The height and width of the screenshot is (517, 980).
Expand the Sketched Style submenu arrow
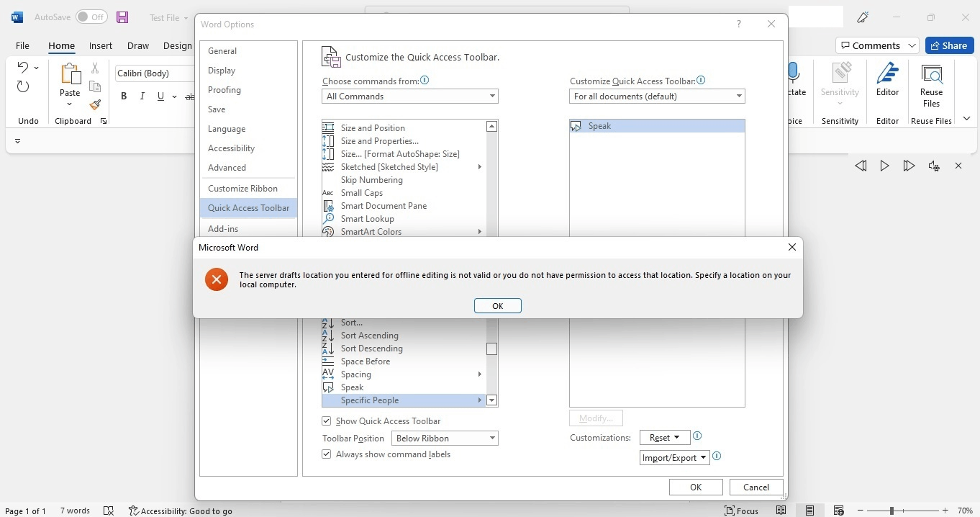click(479, 167)
